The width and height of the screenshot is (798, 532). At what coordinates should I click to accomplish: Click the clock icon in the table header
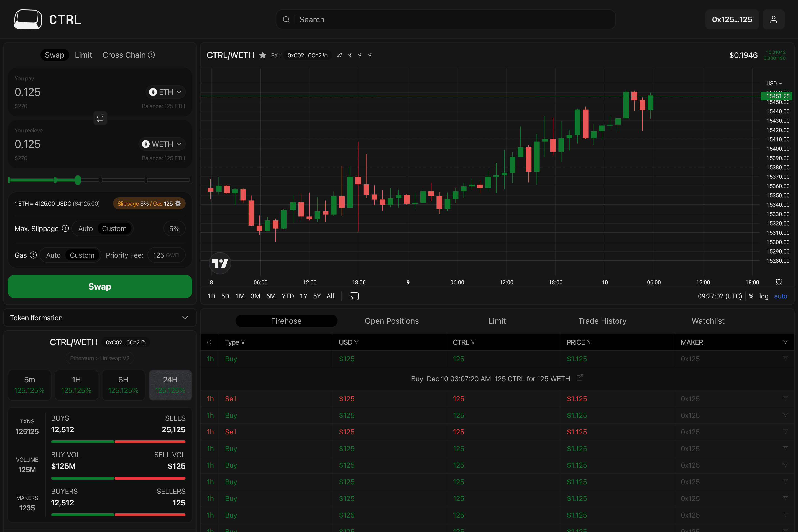(209, 342)
